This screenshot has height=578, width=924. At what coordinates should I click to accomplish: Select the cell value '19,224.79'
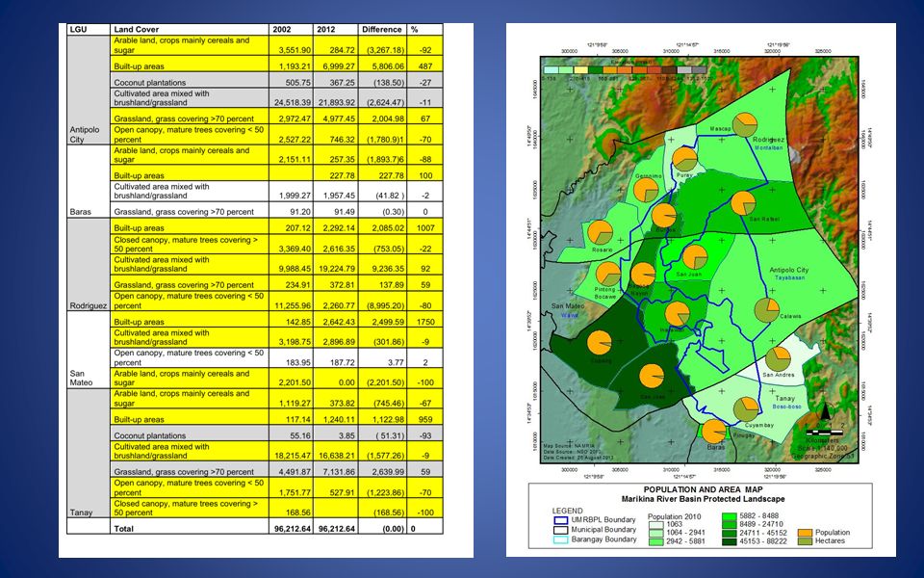337,269
